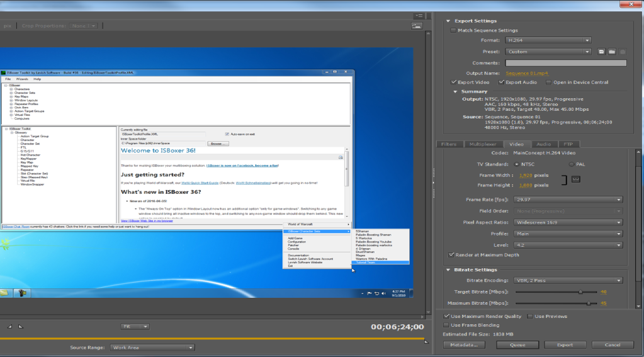The height and width of the screenshot is (357, 644).
Task: Click the Metadata... button
Action: click(x=464, y=345)
